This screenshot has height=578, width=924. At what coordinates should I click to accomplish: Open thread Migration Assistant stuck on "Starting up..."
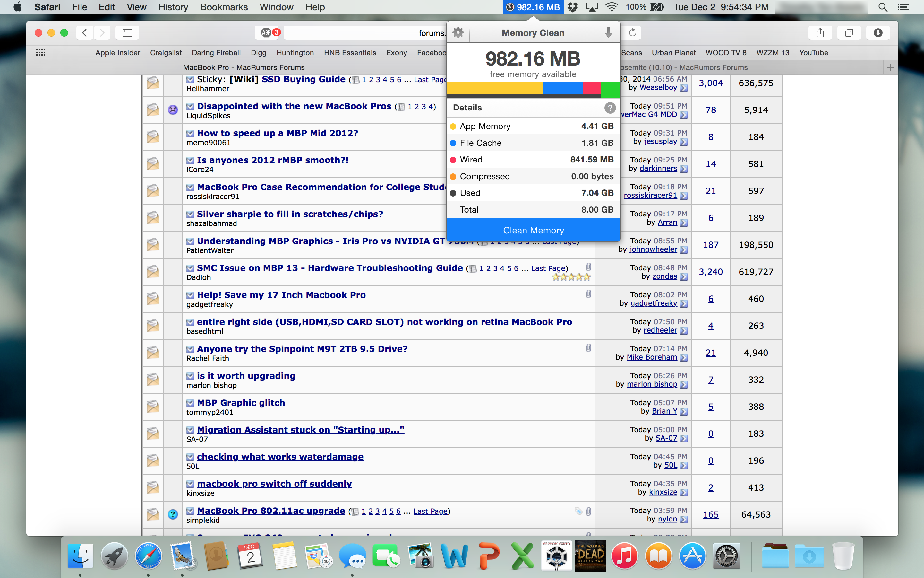[301, 430]
